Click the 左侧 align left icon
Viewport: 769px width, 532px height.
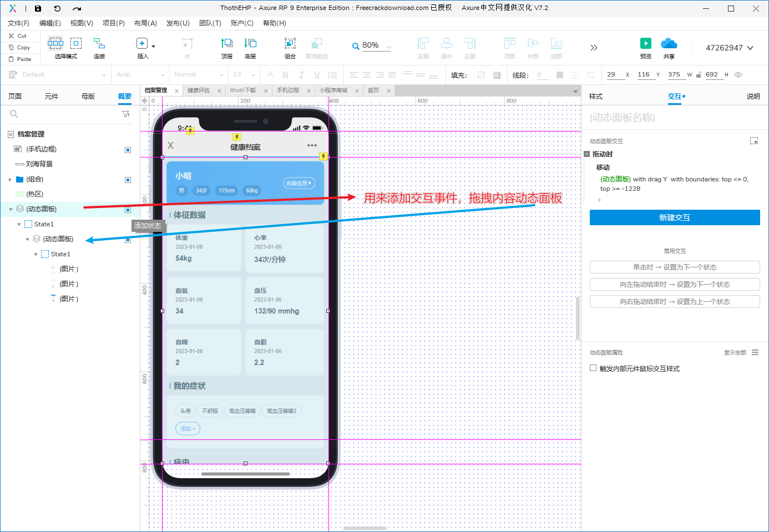[423, 43]
